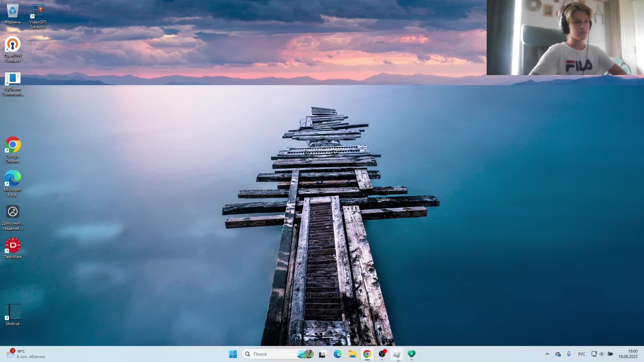644x362 pixels.
Task: Open OBS Studio taskbar icon with red dot
Action: pyautogui.click(x=382, y=354)
